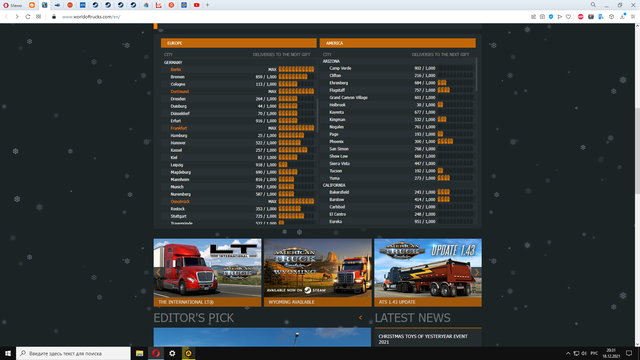The height and width of the screenshot is (360, 640).
Task: Show hidden system tray icons
Action: point(568,353)
